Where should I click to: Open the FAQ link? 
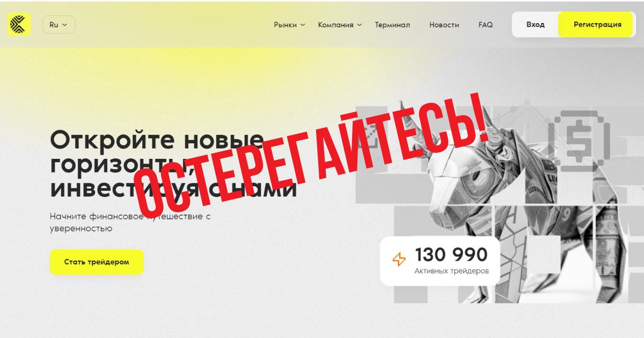[486, 25]
